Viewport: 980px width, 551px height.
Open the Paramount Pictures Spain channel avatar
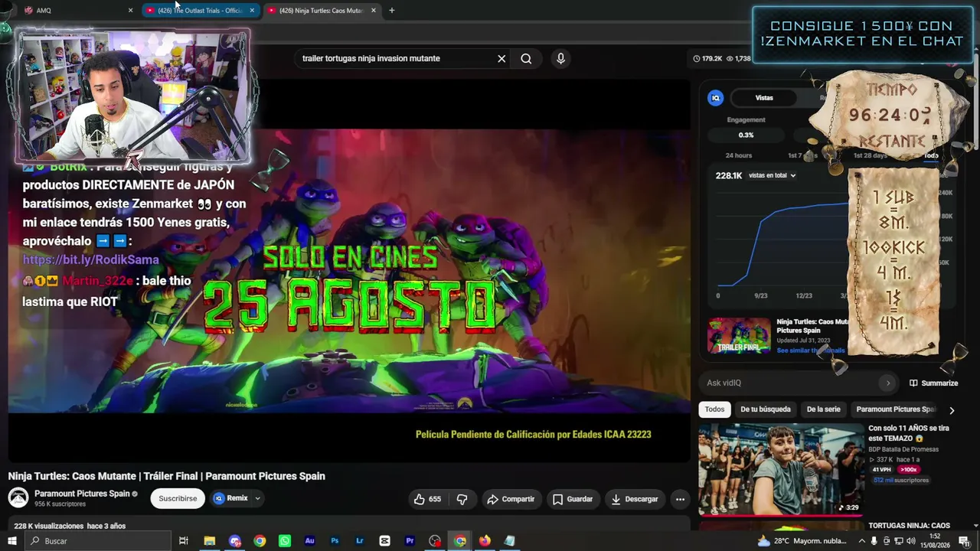point(18,498)
